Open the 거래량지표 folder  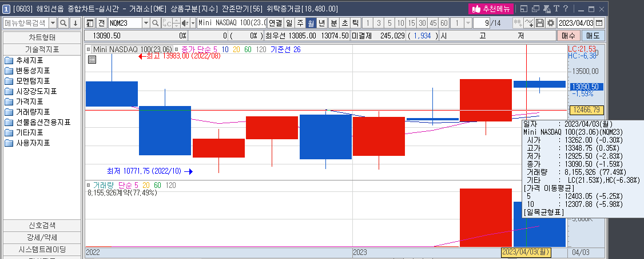point(27,112)
